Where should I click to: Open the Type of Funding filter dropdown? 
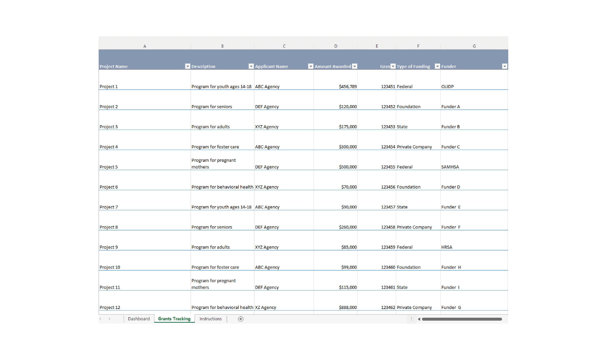(x=437, y=66)
